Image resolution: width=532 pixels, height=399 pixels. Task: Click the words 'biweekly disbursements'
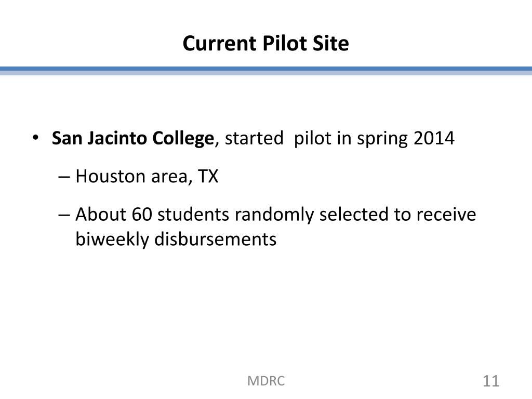[176, 239]
